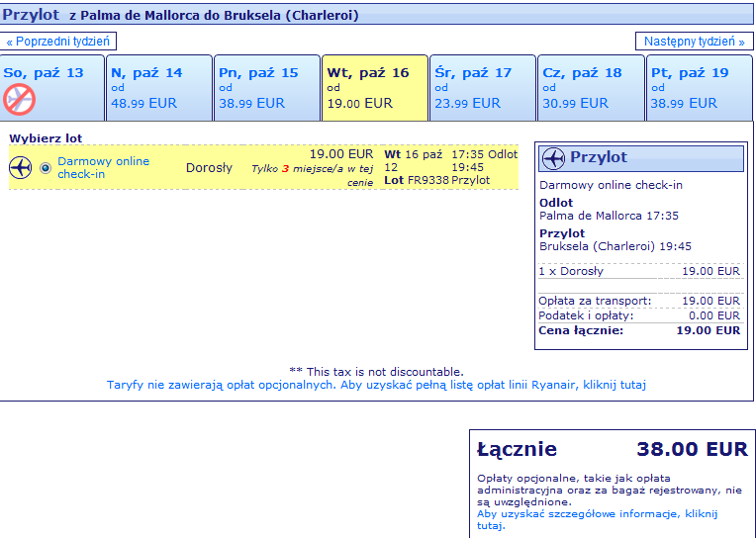Click 'Opłata za transport:' row

click(639, 301)
